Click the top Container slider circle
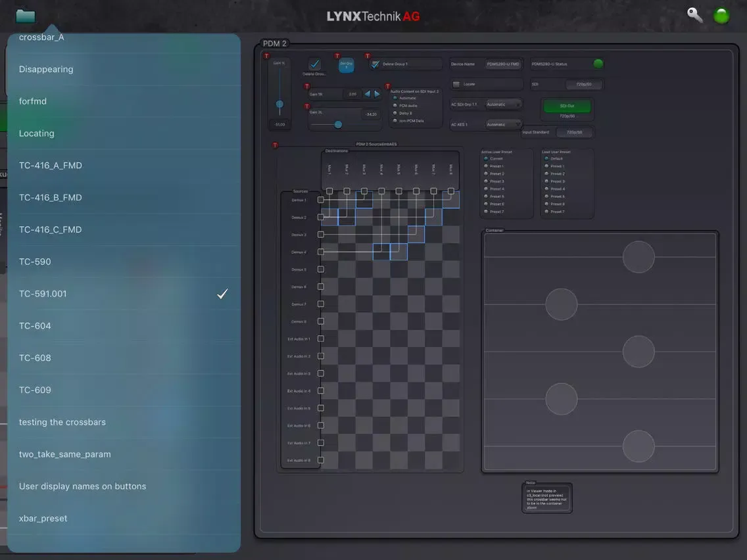The image size is (747, 560). click(639, 256)
